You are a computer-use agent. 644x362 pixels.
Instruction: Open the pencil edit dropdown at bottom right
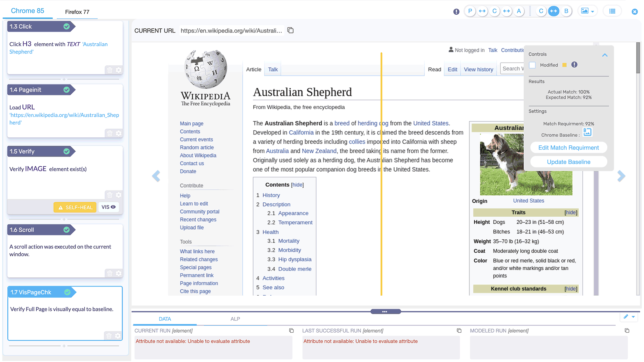(x=629, y=317)
